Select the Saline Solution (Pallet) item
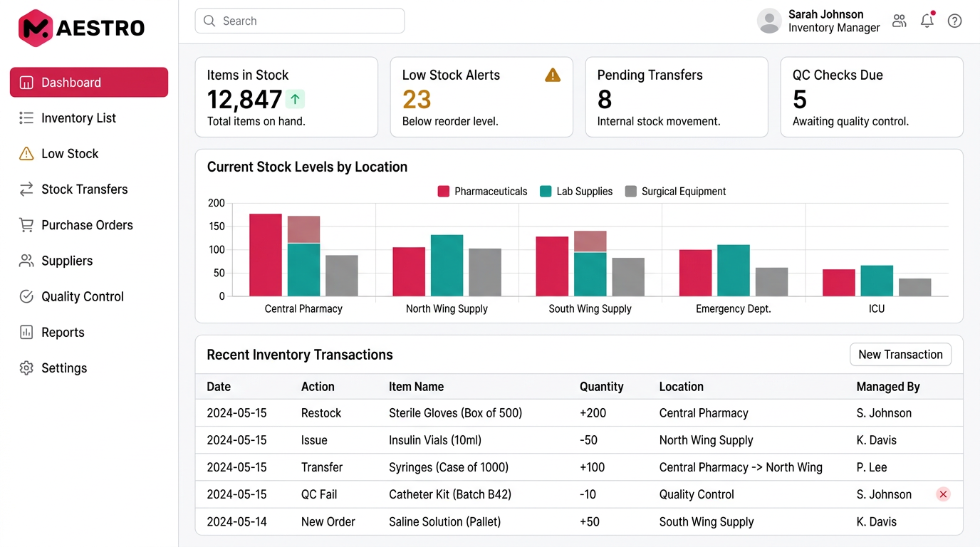This screenshot has width=980, height=547. (x=444, y=521)
